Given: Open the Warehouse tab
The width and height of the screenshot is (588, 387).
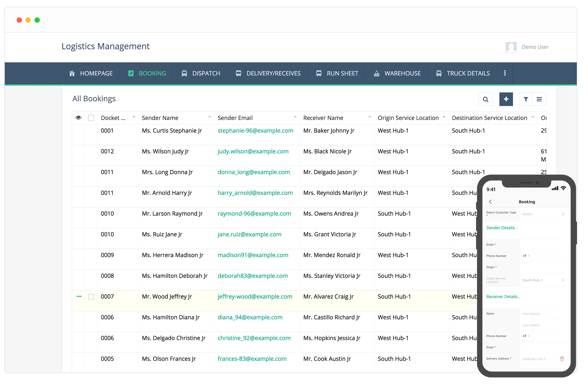Looking at the screenshot, I should click(x=397, y=73).
